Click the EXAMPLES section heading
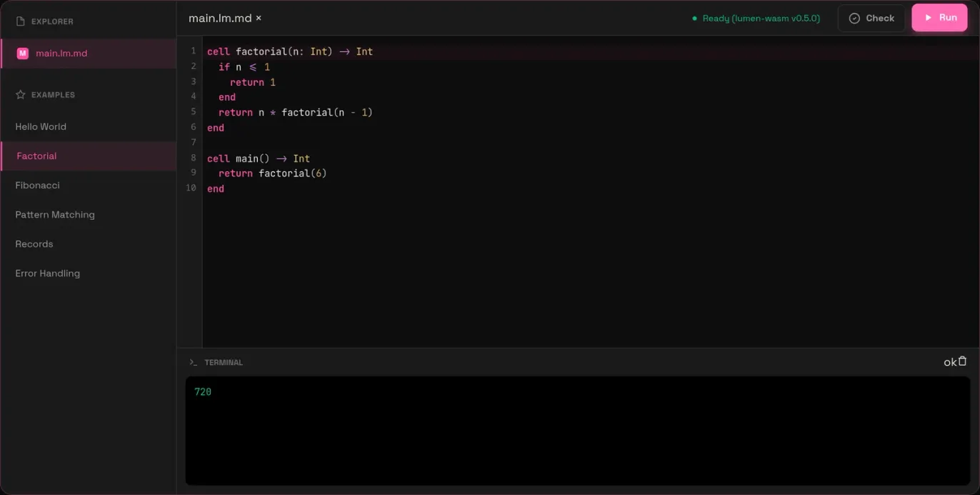This screenshot has height=495, width=980. [x=53, y=94]
